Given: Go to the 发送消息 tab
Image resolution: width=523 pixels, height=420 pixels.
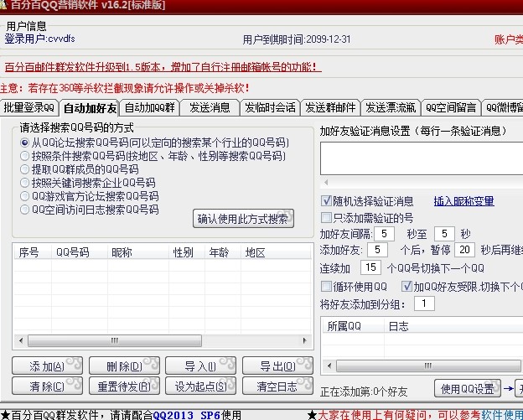Looking at the screenshot, I should point(210,107).
